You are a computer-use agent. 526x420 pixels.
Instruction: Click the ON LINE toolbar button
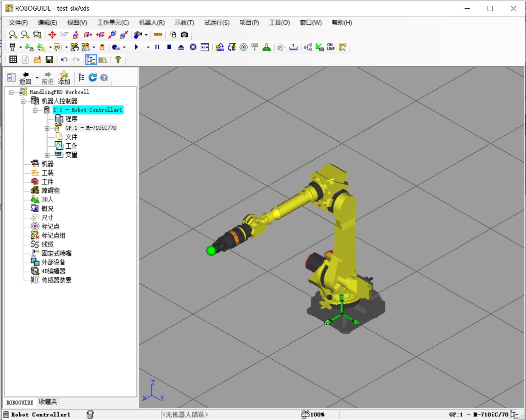click(331, 47)
